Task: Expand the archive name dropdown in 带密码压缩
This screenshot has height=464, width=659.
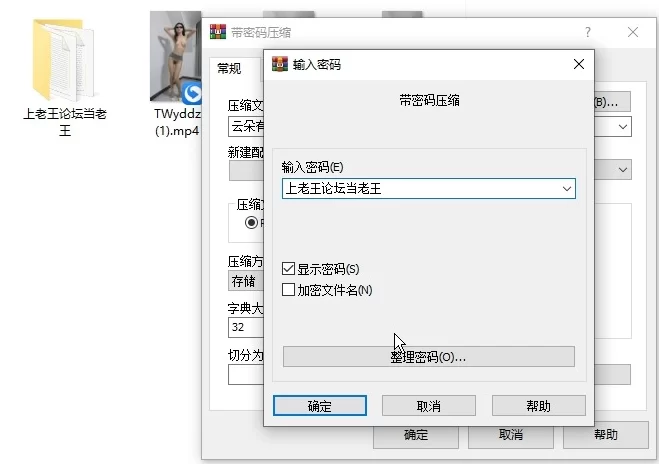Action: click(x=623, y=127)
